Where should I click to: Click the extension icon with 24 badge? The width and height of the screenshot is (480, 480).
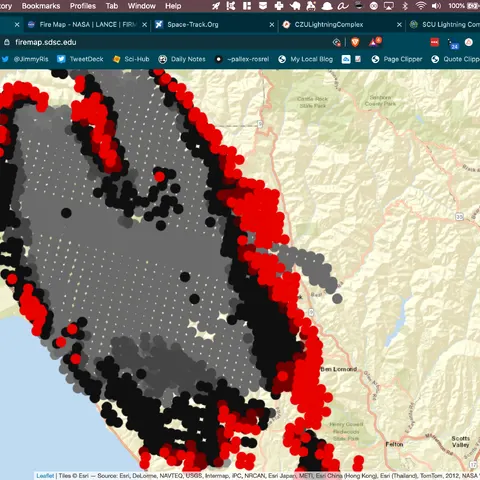(453, 44)
